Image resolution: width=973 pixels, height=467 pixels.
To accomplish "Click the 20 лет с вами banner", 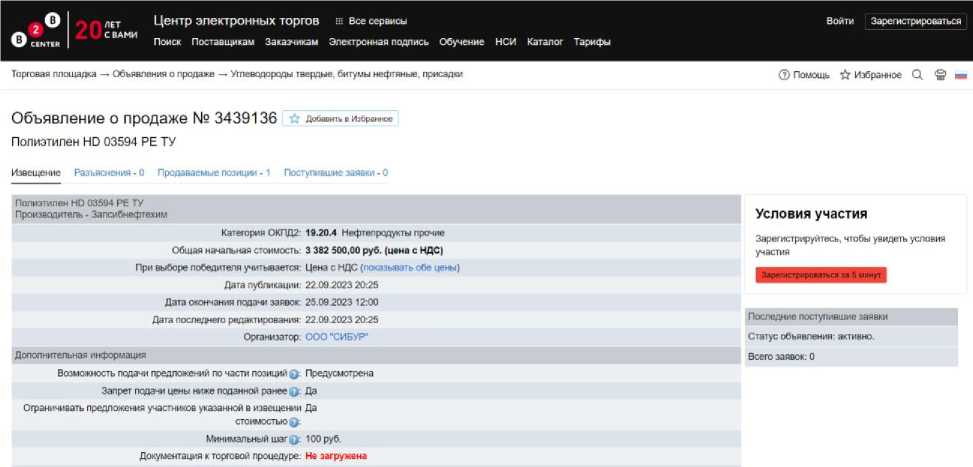I will (x=106, y=30).
